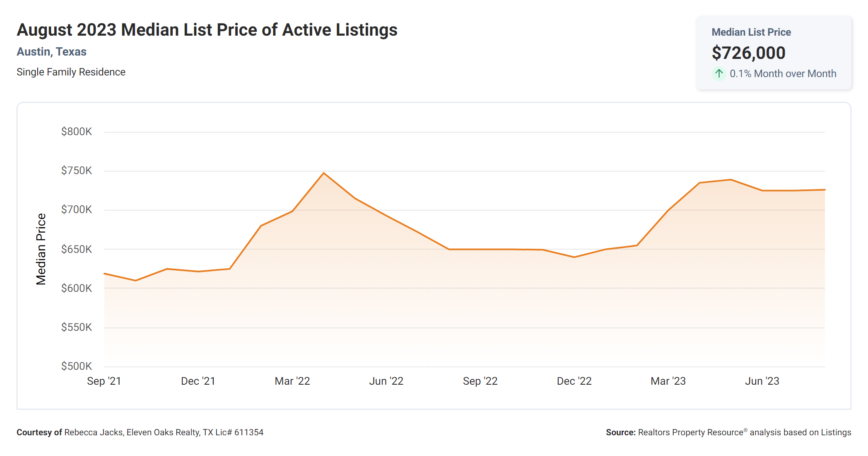Click the August 2023 Median List Price title
868x456 pixels.
point(207,30)
